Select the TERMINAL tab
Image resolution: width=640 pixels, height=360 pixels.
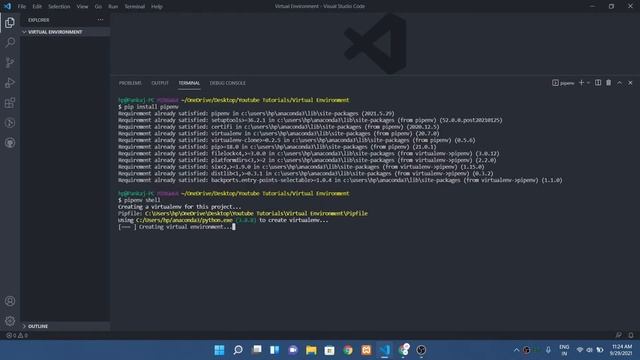click(189, 83)
